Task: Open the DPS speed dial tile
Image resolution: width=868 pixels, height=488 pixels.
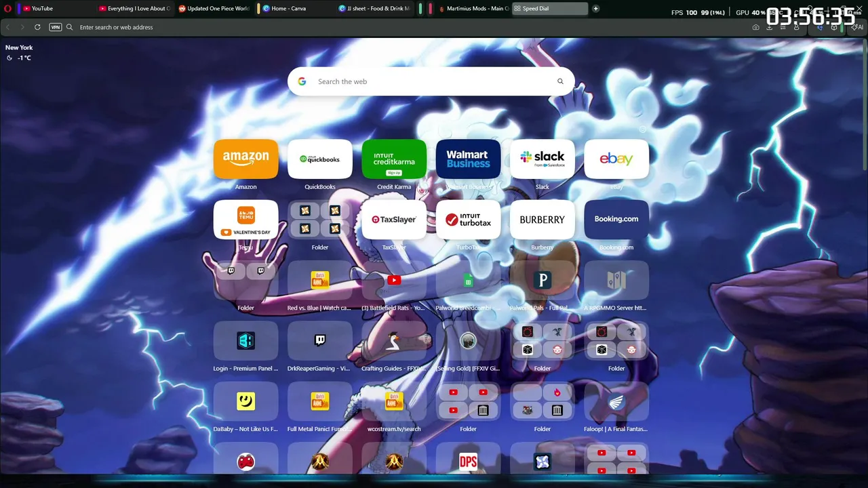Action: point(468,459)
